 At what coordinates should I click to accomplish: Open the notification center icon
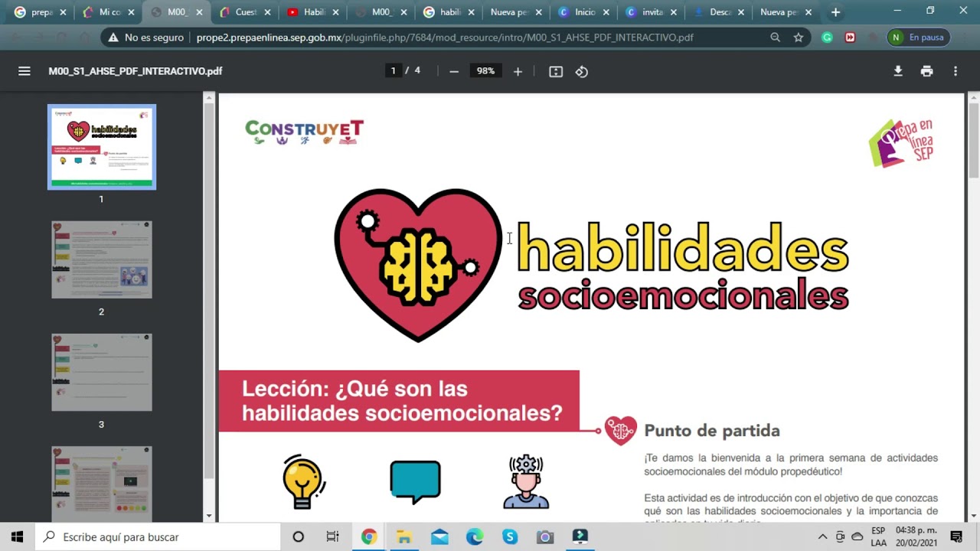(x=956, y=537)
